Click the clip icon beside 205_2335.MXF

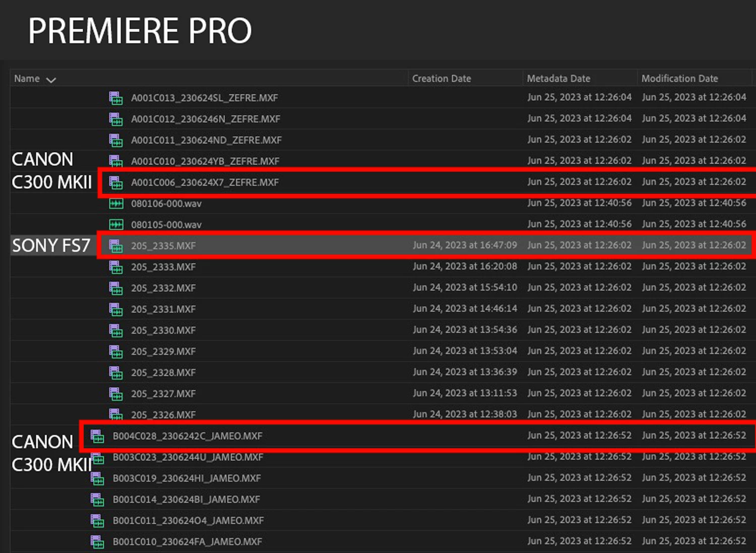116,246
